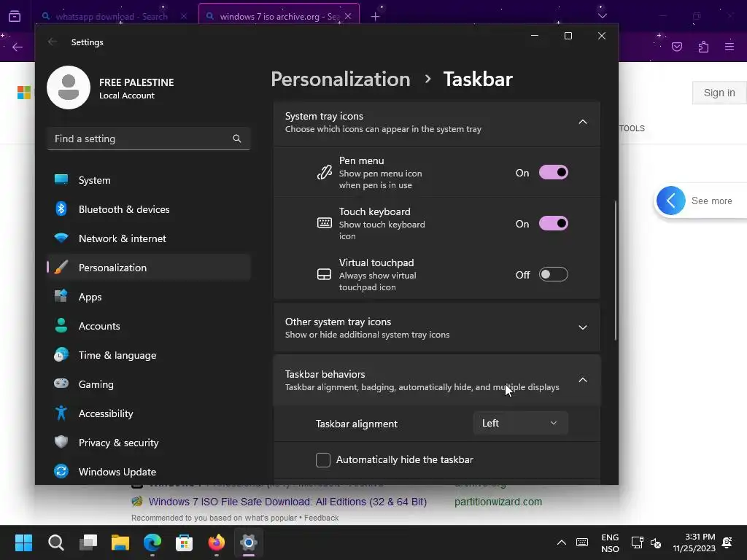Open Network & internet wifi icon
The image size is (747, 560).
pos(61,238)
